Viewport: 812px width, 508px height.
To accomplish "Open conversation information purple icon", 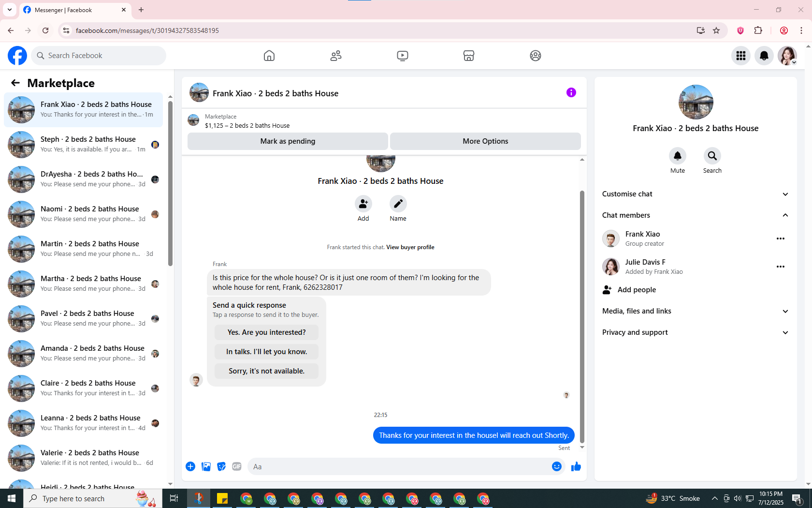I will click(x=571, y=92).
